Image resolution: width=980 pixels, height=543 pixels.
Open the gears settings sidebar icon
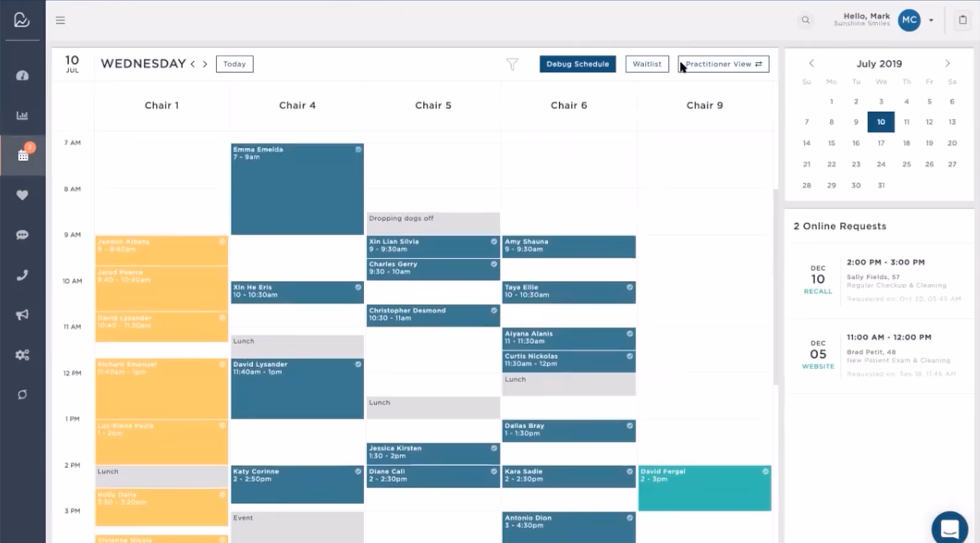[x=22, y=355]
